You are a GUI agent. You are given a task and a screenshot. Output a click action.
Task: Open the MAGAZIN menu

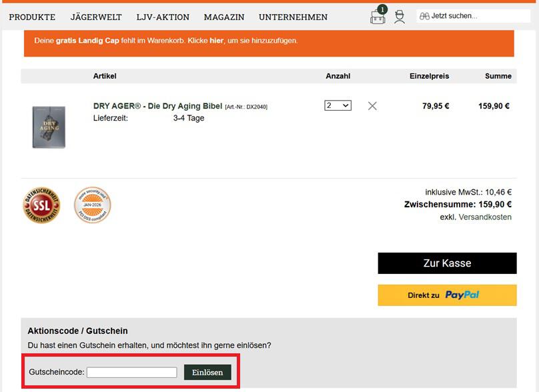pyautogui.click(x=224, y=17)
